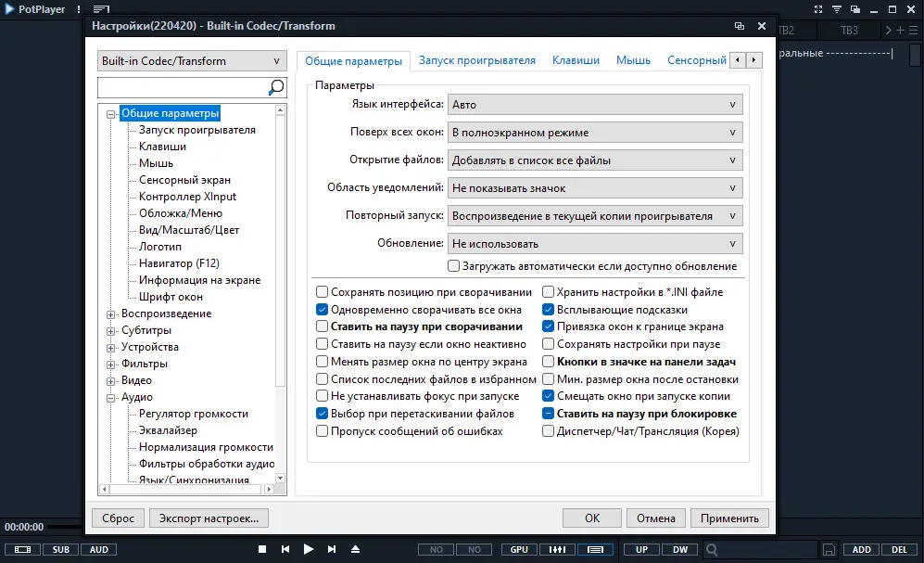Switch to the 'Клавиши' tab
This screenshot has height=563, width=924.
tap(576, 60)
